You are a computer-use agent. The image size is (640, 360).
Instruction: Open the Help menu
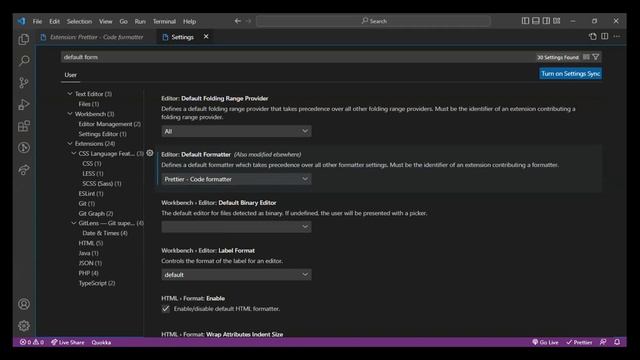point(189,21)
